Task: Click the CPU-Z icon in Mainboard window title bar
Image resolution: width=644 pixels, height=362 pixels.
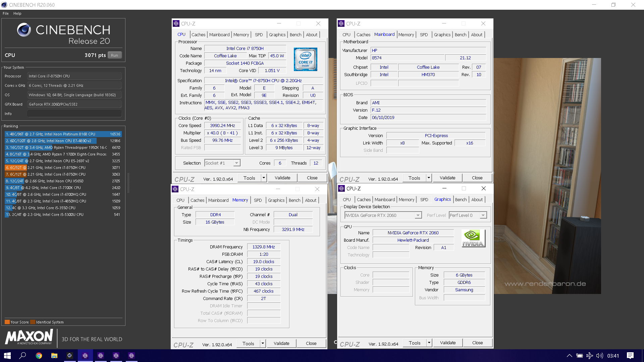Action: coord(341,23)
